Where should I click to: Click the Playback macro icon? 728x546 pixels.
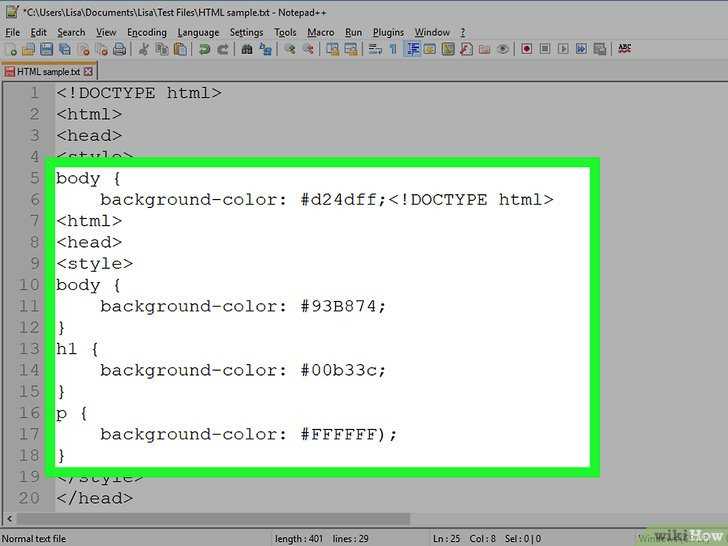pyautogui.click(x=563, y=49)
